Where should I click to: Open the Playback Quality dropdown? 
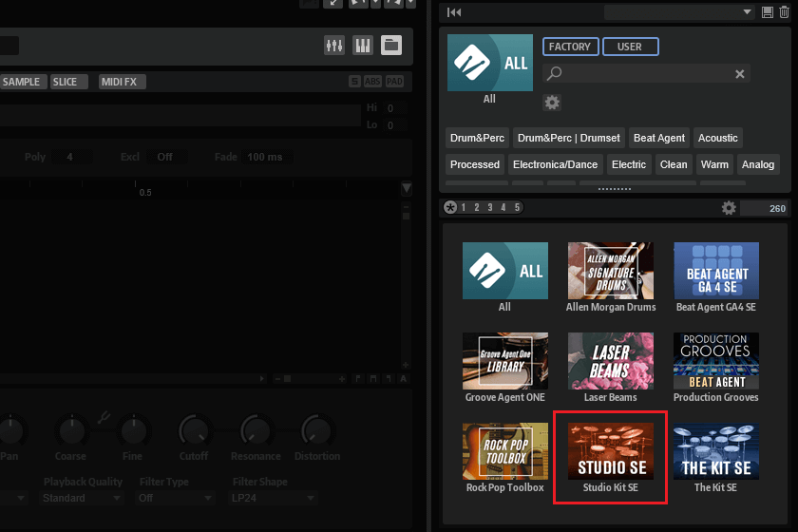(83, 498)
